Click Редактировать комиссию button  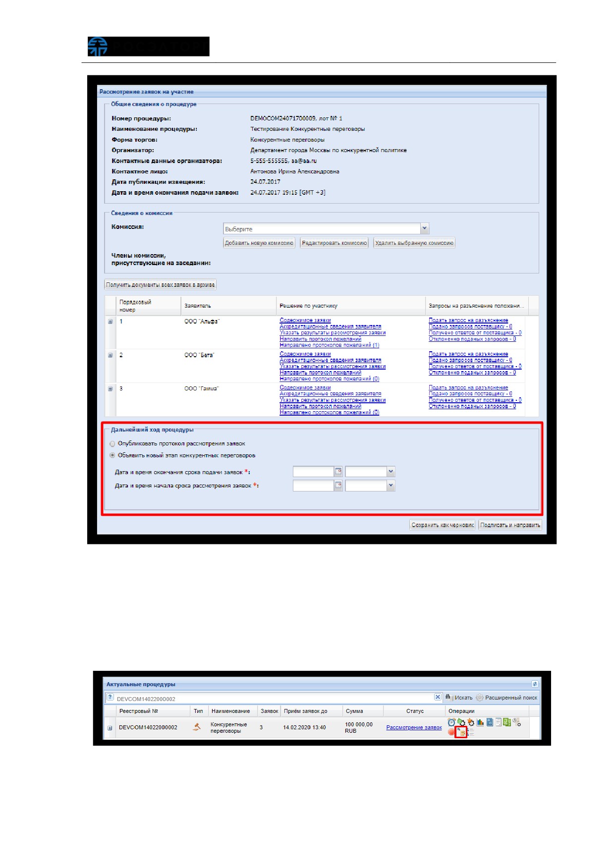point(335,243)
